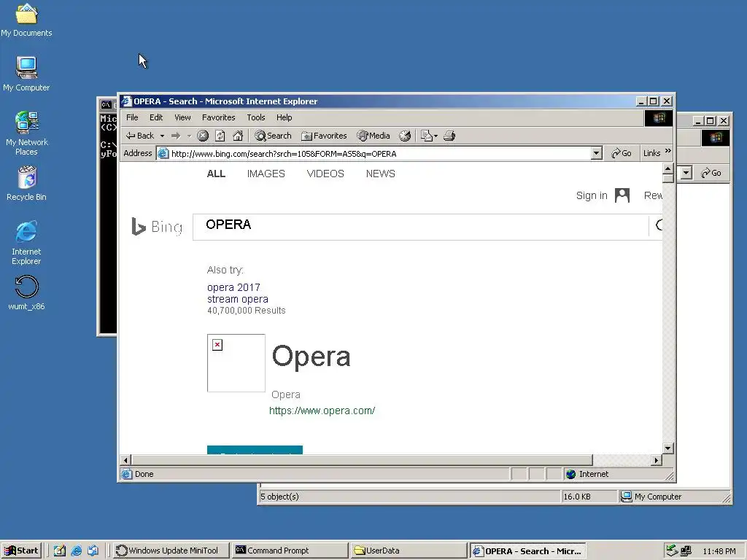Click the Mail toolbar icon
The width and height of the screenshot is (747, 560).
pos(426,136)
